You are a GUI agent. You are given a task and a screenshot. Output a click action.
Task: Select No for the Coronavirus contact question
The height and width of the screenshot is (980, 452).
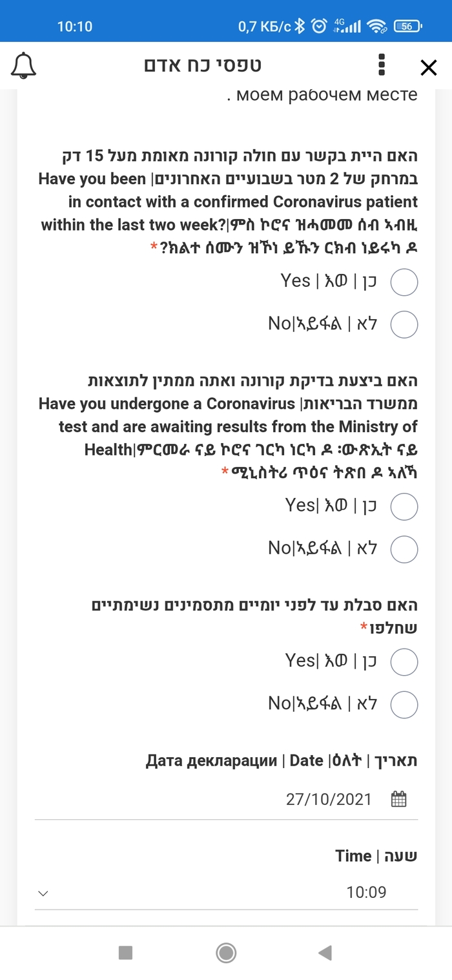pos(405,324)
